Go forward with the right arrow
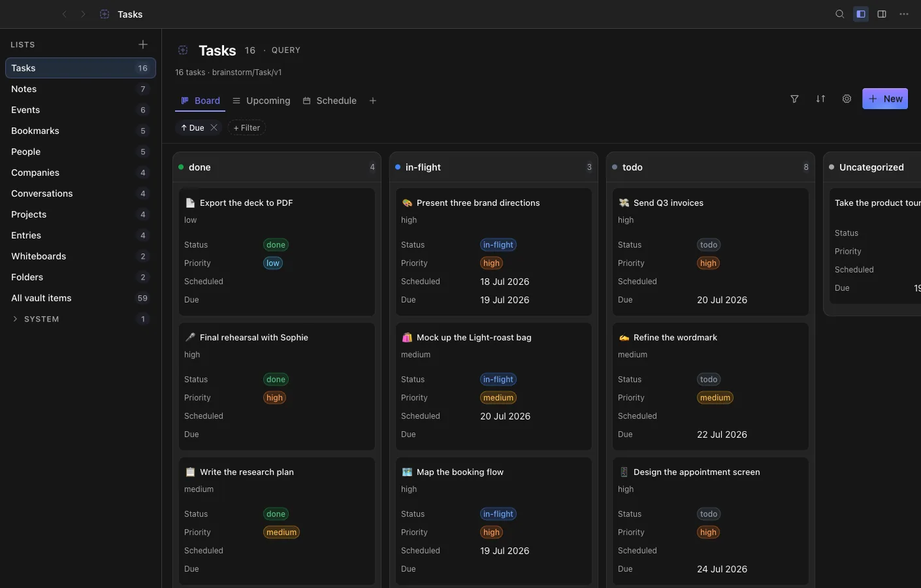 (x=83, y=14)
